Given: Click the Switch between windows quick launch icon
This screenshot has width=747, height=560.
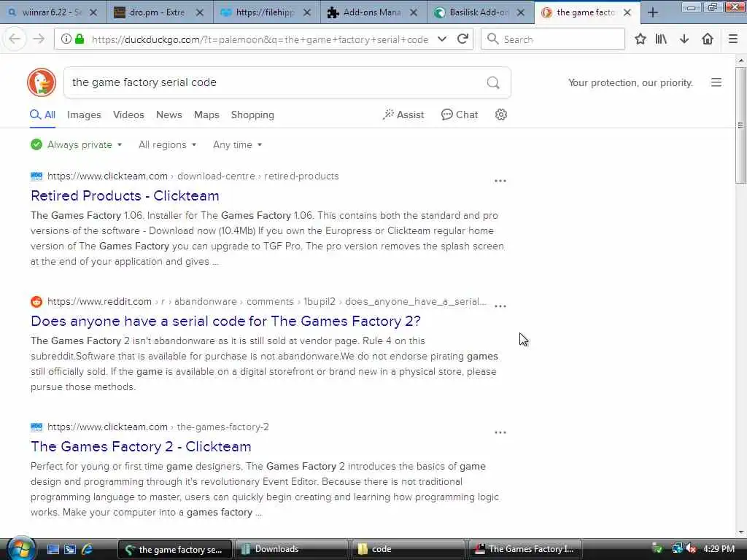Looking at the screenshot, I should click(x=70, y=549).
